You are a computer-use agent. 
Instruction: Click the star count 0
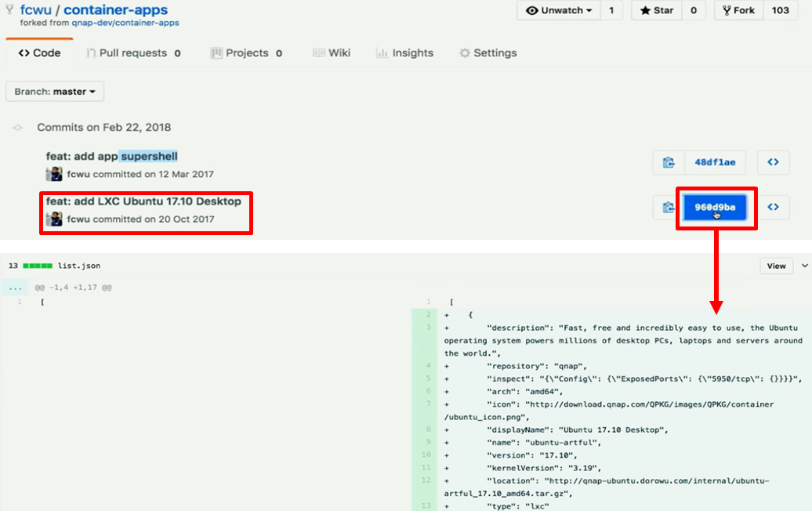pos(694,10)
